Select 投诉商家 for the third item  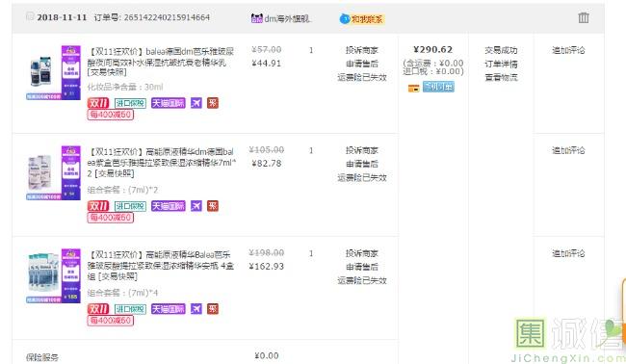[x=362, y=253]
